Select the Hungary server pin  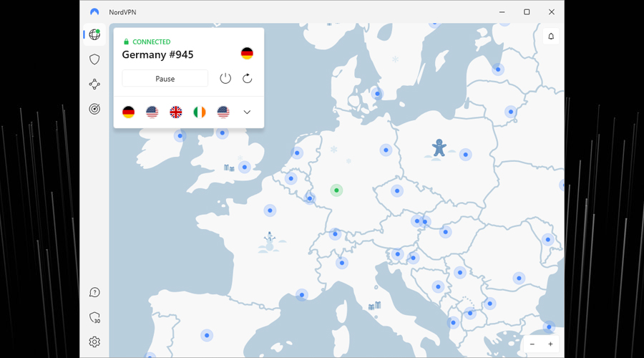coord(445,232)
